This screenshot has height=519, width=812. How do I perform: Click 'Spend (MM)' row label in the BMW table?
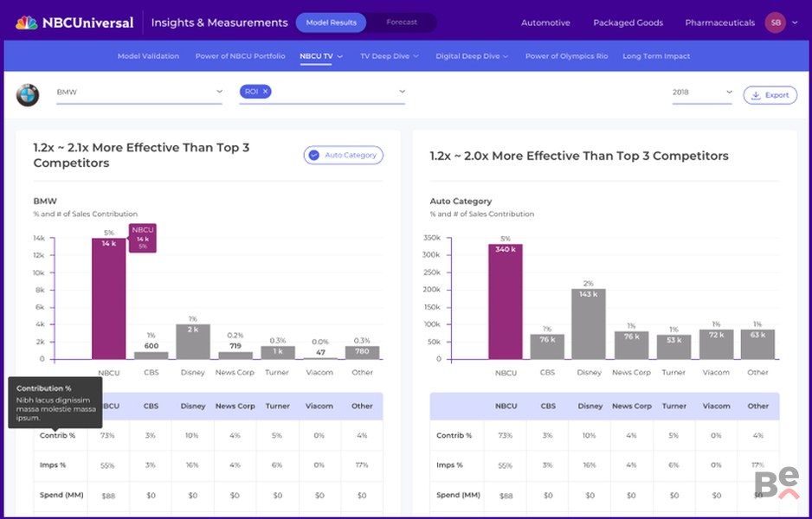(61, 495)
